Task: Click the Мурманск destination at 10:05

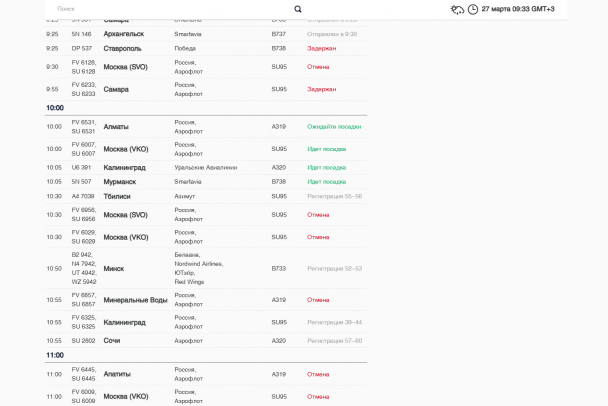Action: pyautogui.click(x=122, y=182)
